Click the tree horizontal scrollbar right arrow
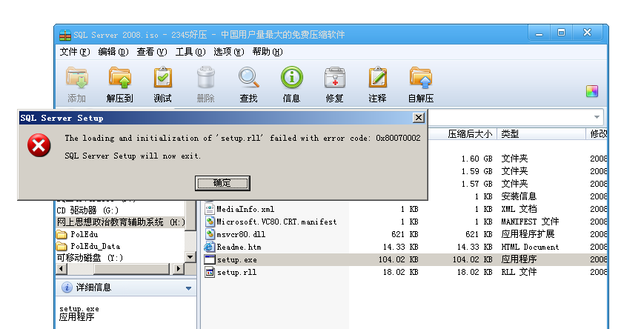Image resolution: width=644 pixels, height=329 pixels. (179, 269)
